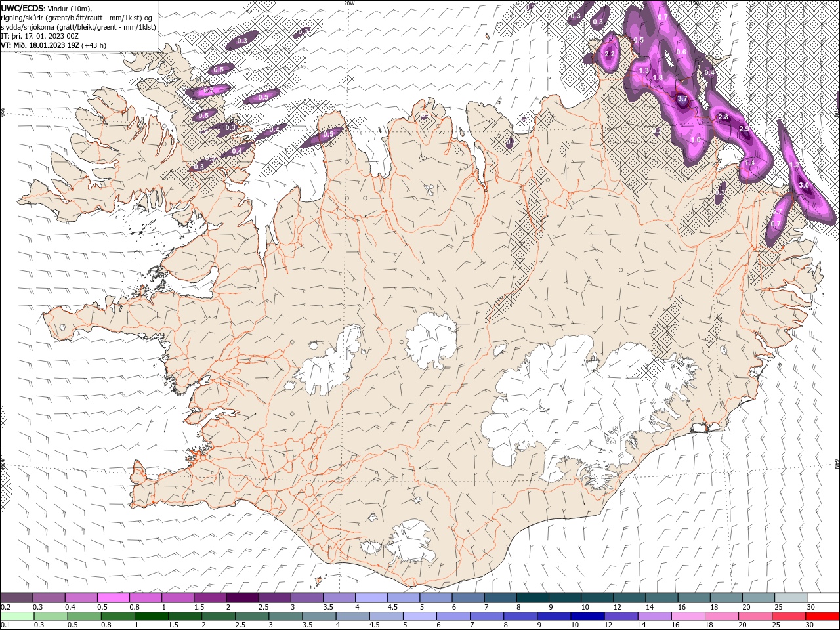Click the 'slydda/snjókoma' legend description line

pyautogui.click(x=79, y=27)
